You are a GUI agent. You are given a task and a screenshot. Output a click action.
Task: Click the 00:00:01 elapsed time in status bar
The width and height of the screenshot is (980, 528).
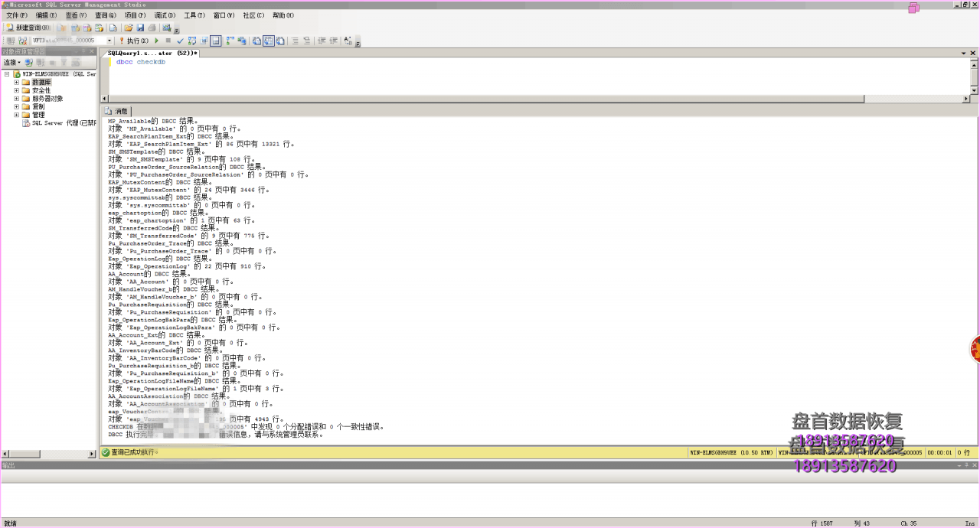click(x=939, y=452)
